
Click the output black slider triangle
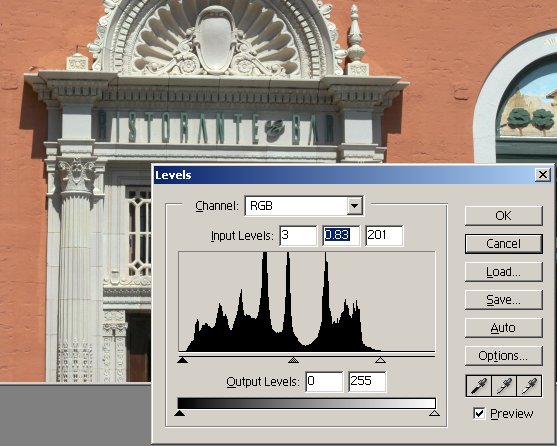[x=179, y=413]
